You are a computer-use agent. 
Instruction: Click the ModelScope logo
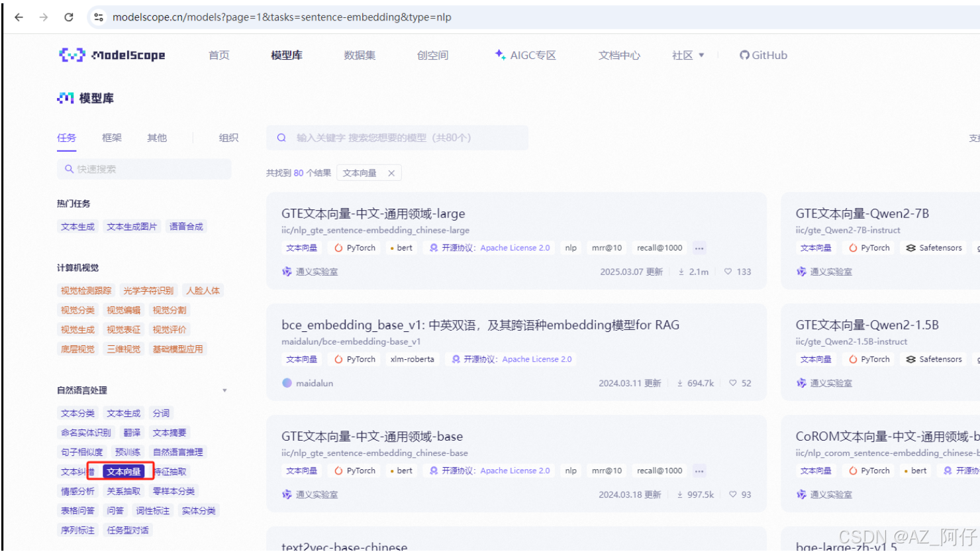(x=112, y=55)
